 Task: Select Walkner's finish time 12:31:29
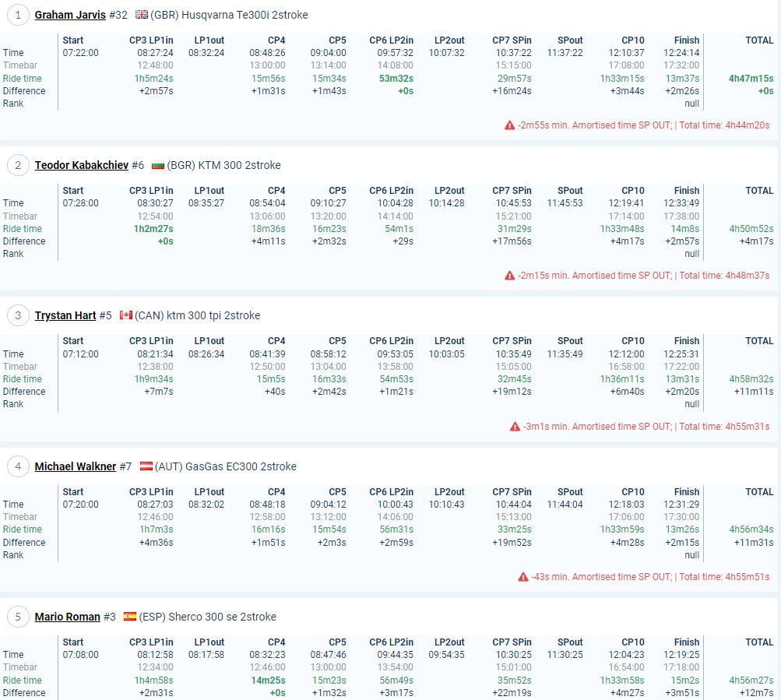click(x=681, y=505)
